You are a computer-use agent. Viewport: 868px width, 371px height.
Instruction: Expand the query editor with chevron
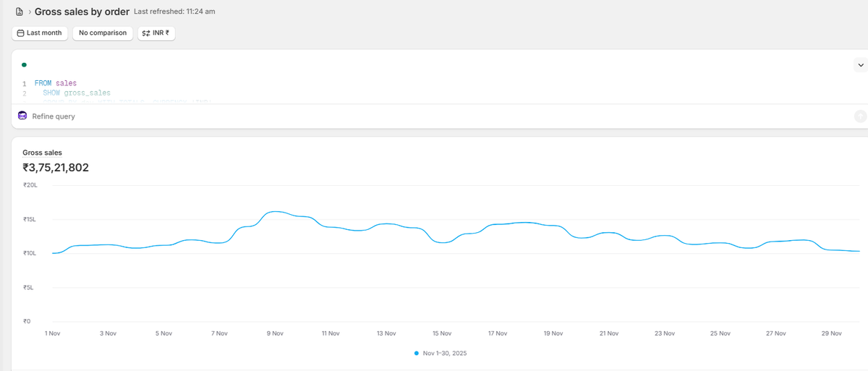[x=860, y=65]
